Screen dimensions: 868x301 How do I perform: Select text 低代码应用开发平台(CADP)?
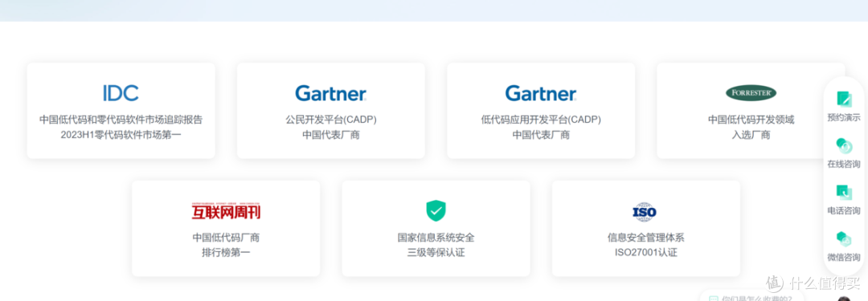point(541,120)
